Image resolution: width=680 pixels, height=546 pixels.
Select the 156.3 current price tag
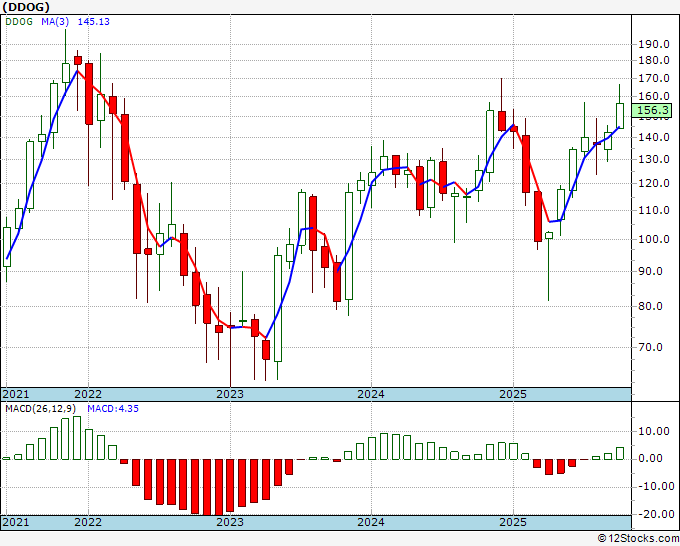tap(651, 111)
